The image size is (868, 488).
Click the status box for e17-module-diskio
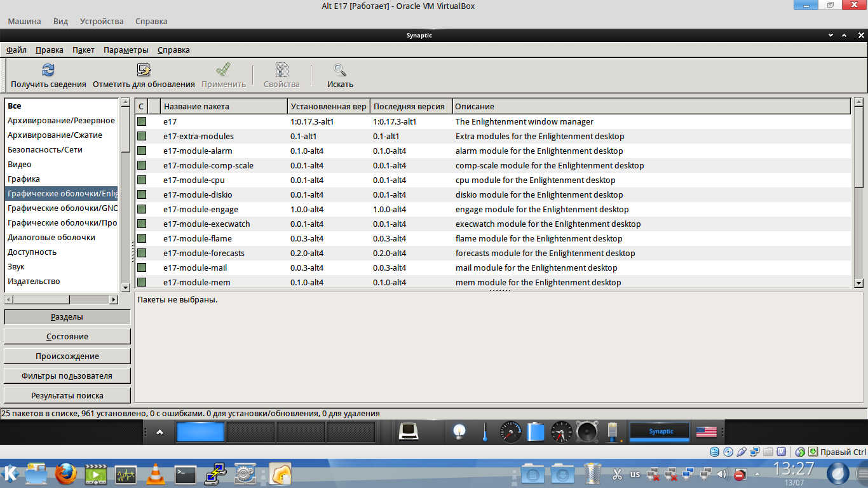142,194
